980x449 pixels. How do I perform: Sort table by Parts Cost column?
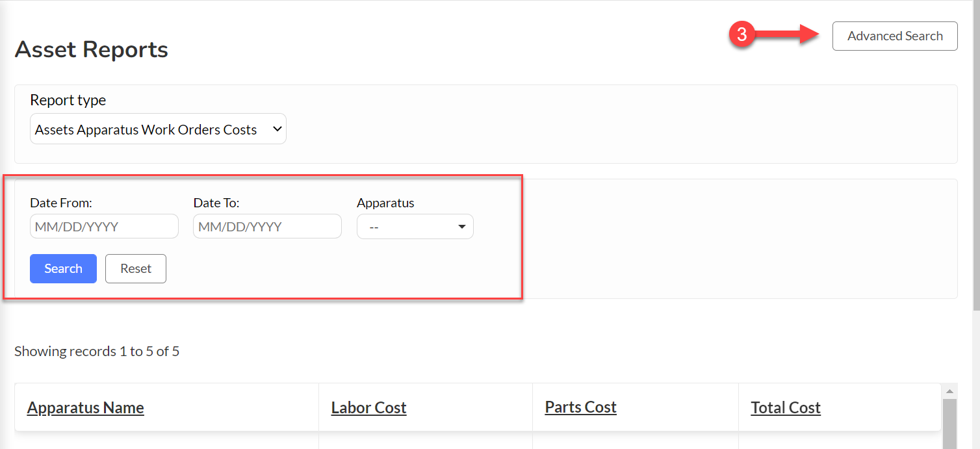coord(580,407)
